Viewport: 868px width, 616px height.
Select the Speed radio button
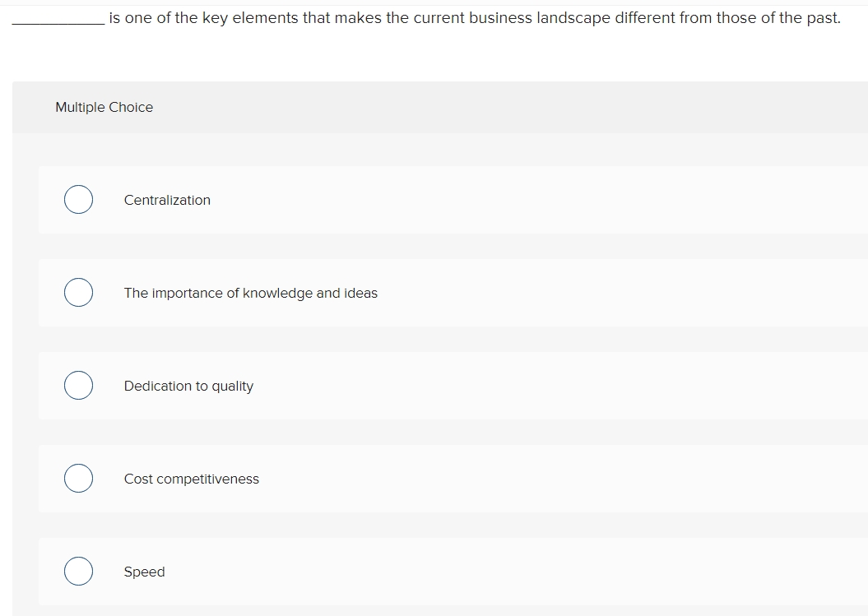pyautogui.click(x=78, y=571)
